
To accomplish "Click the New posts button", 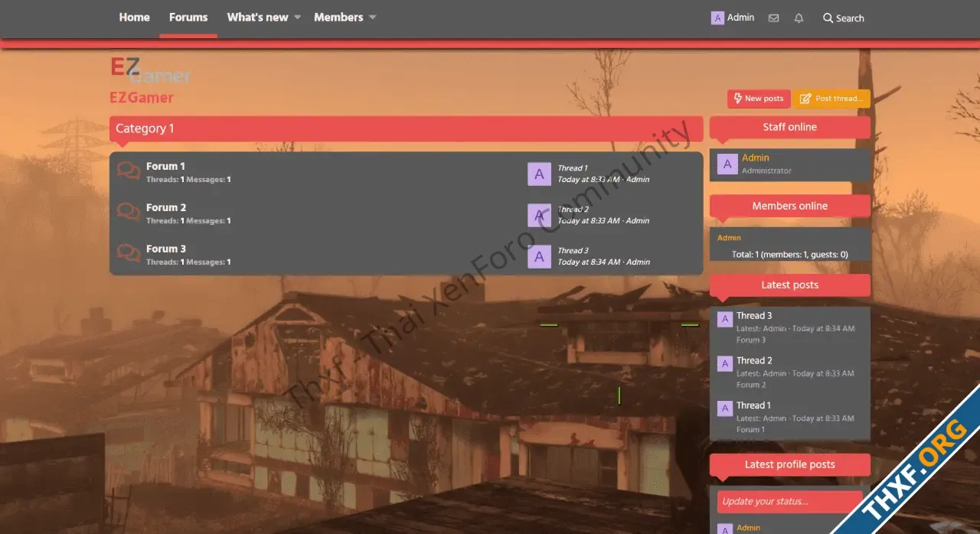I will [x=759, y=99].
